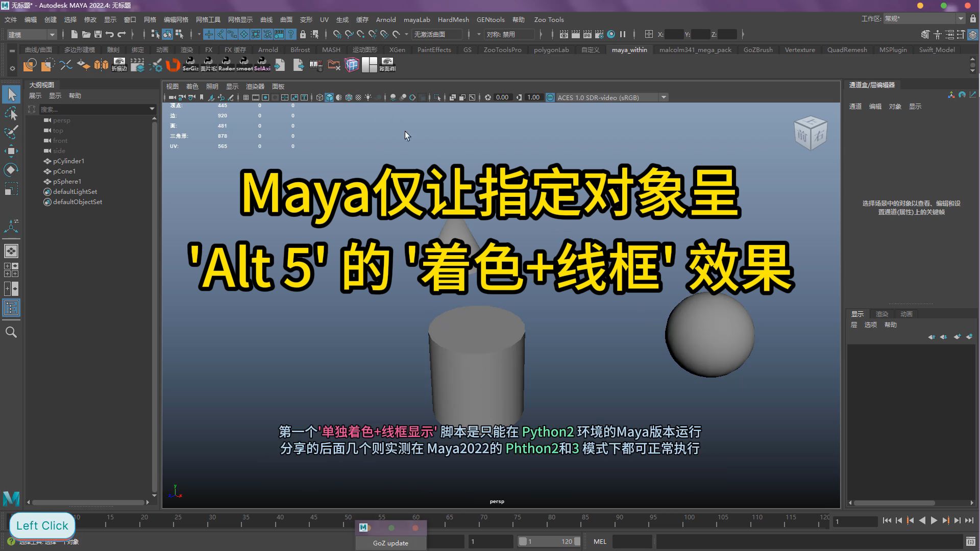Switch to the 多边形建模 shelf tab
The image size is (980, 551).
coord(80,49)
